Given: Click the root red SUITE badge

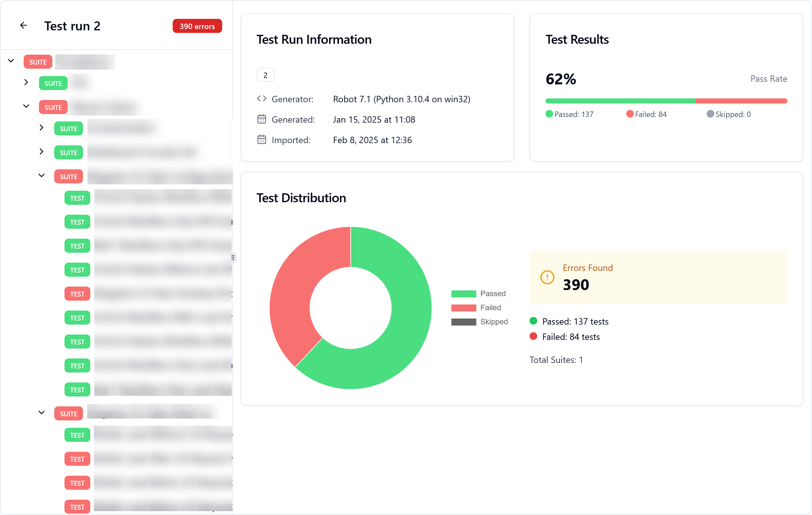Looking at the screenshot, I should click(38, 62).
